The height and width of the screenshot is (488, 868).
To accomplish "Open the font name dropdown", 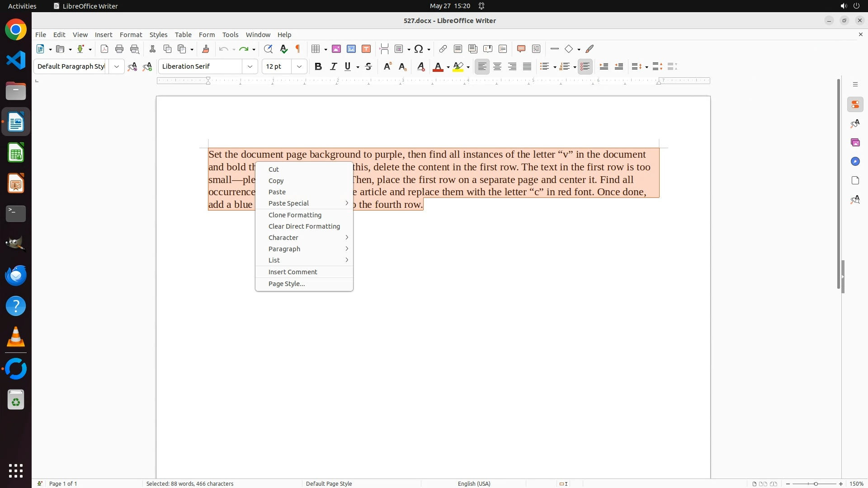I will click(250, 66).
